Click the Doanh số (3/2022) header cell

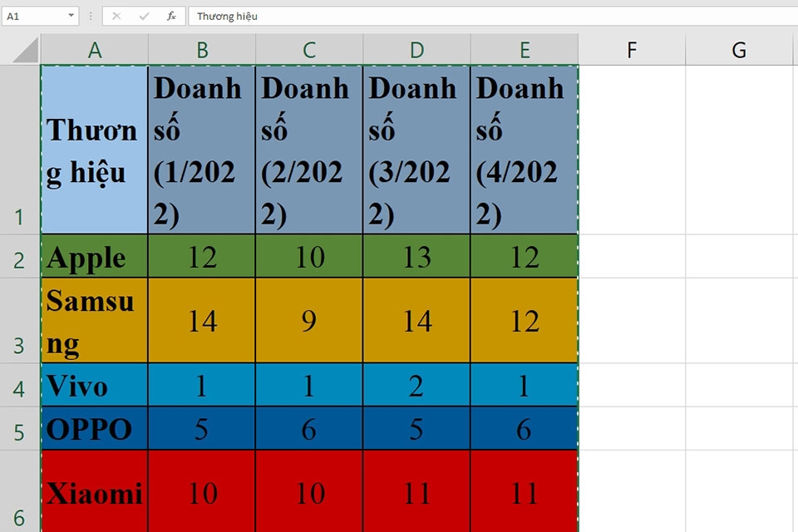(416, 150)
